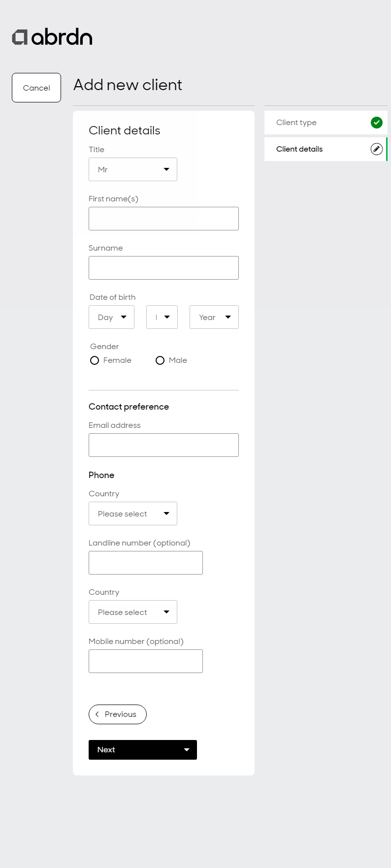
Task: Open the mobile Country dropdown
Action: point(133,612)
